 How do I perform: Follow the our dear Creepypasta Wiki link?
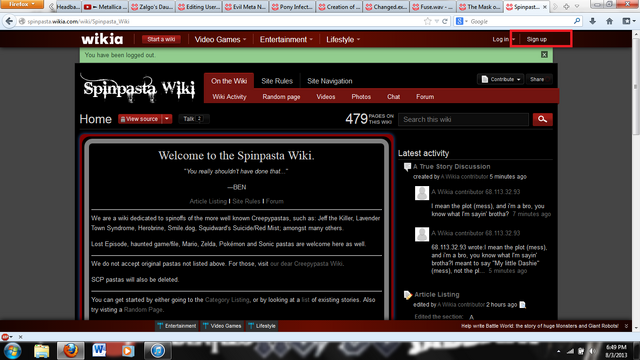click(x=306, y=264)
